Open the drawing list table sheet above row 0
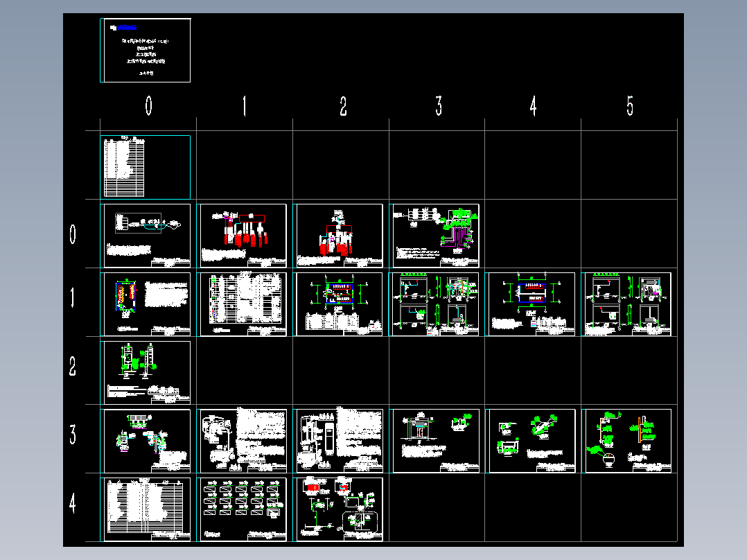747x560 pixels. [x=146, y=167]
